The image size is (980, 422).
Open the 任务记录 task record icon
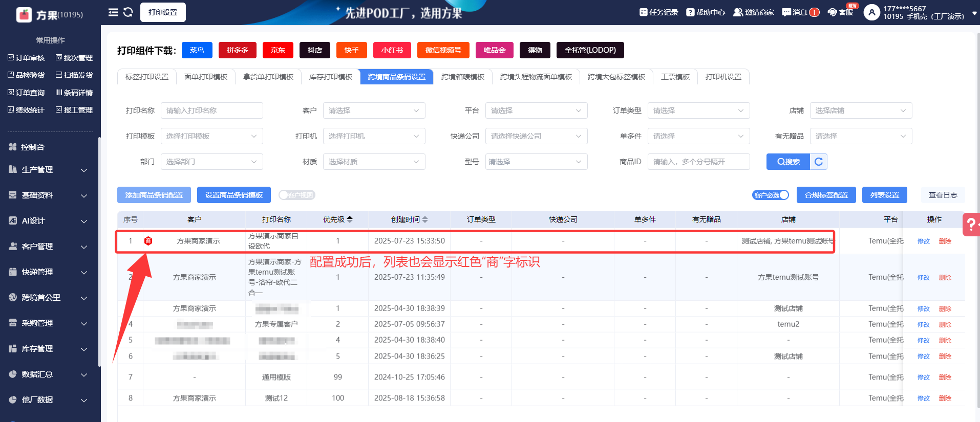(644, 12)
